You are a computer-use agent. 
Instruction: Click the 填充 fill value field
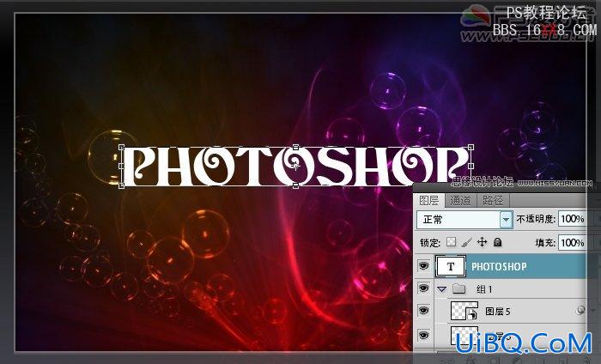[572, 243]
